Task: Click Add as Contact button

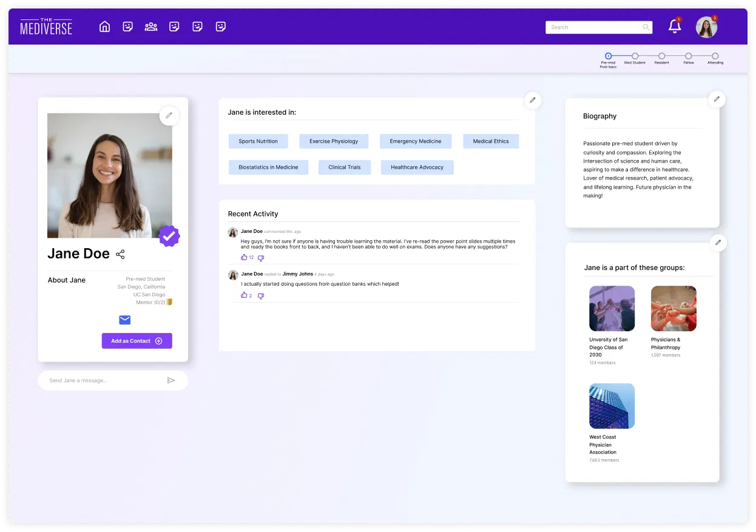Action: tap(137, 341)
